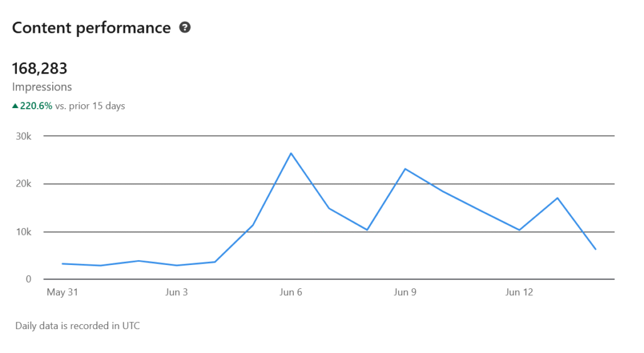Click the final data point of the line
Viewport: 644px width, 353px height.
click(x=595, y=249)
